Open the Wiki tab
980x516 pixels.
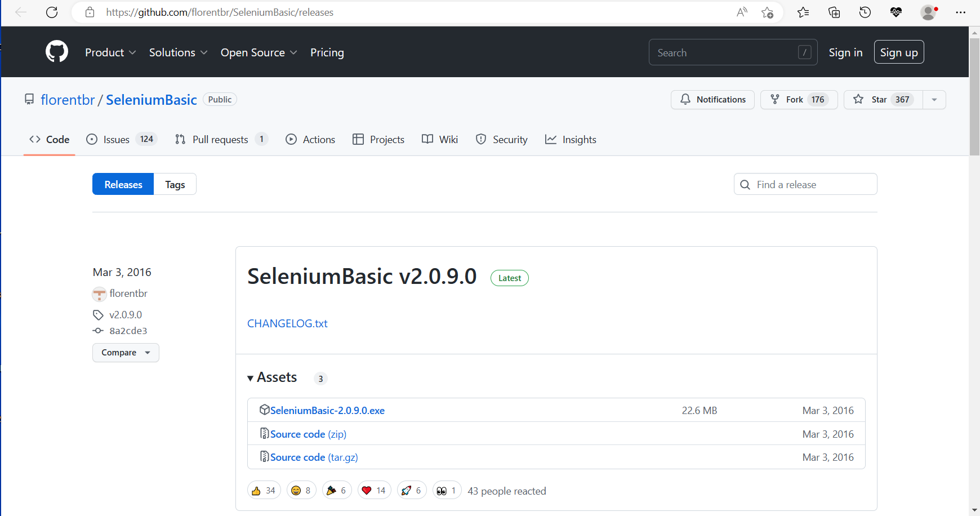tap(440, 139)
